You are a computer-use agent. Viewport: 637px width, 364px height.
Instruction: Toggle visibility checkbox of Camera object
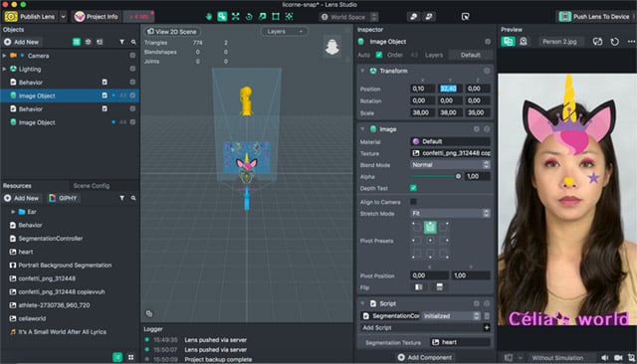132,55
